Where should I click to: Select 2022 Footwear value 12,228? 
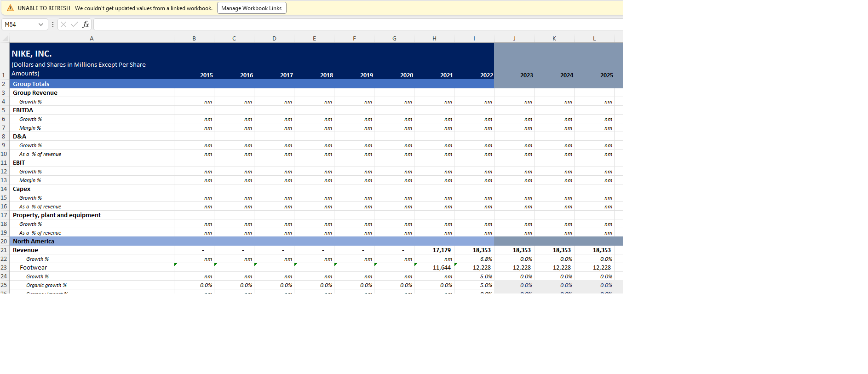[474, 267]
